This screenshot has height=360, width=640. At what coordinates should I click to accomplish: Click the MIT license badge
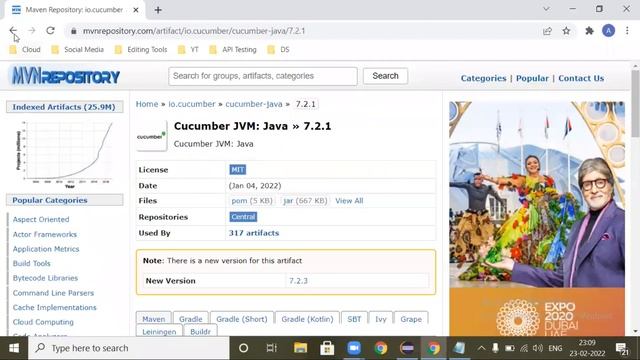(238, 170)
